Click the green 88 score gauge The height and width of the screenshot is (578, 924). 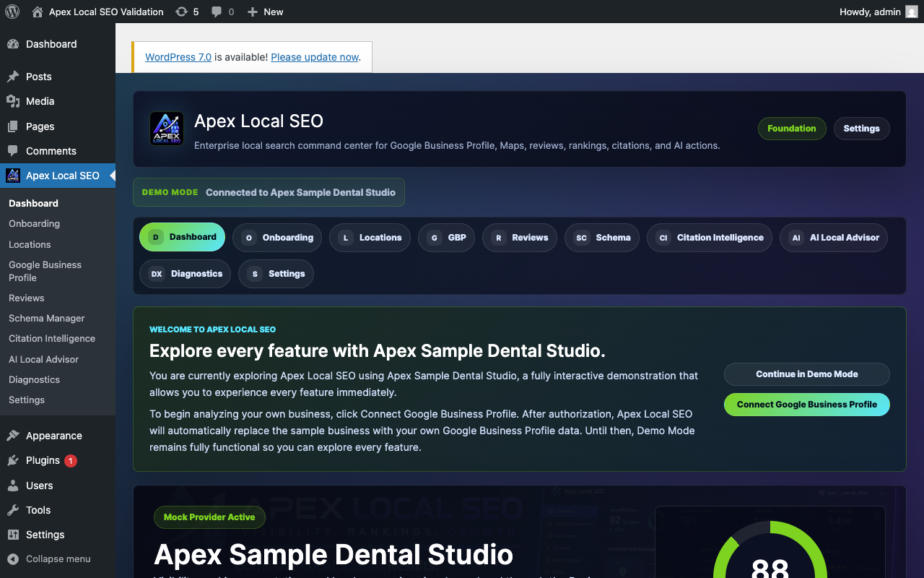(770, 549)
